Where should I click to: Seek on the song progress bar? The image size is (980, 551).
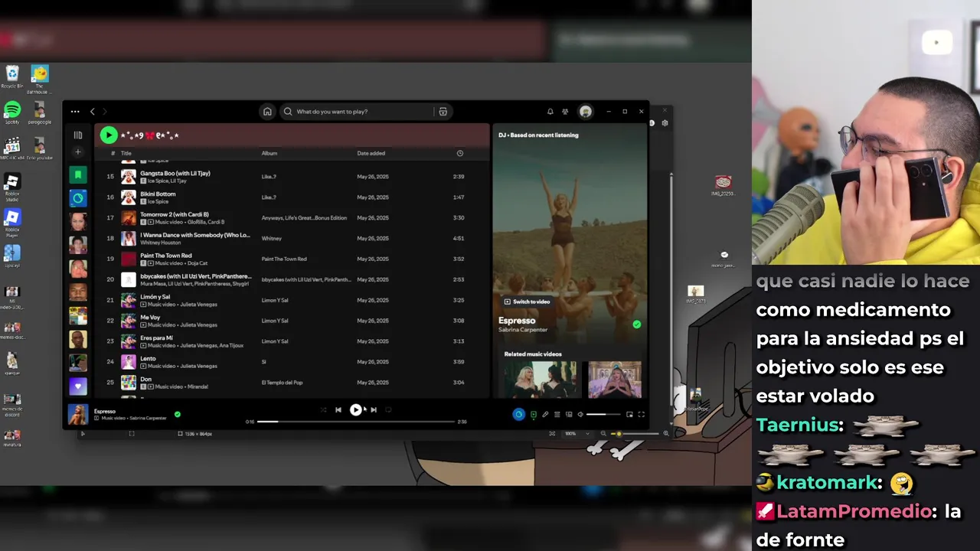pyautogui.click(x=356, y=422)
